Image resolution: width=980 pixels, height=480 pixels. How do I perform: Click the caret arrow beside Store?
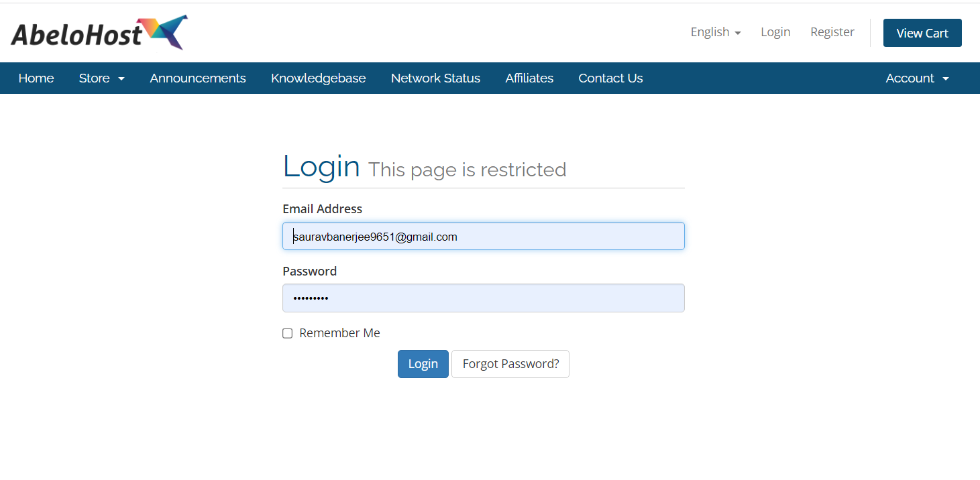[121, 79]
